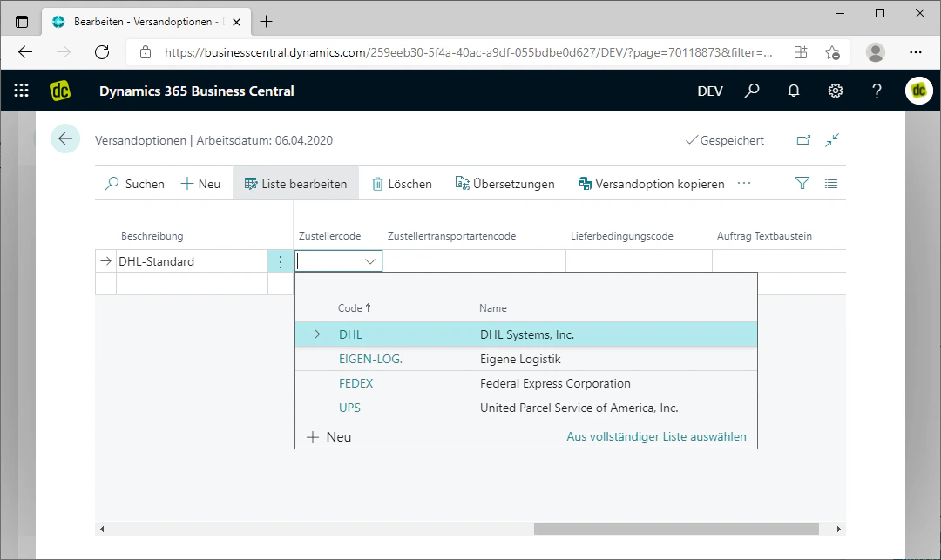941x560 pixels.
Task: Open page in a new window
Action: click(803, 140)
